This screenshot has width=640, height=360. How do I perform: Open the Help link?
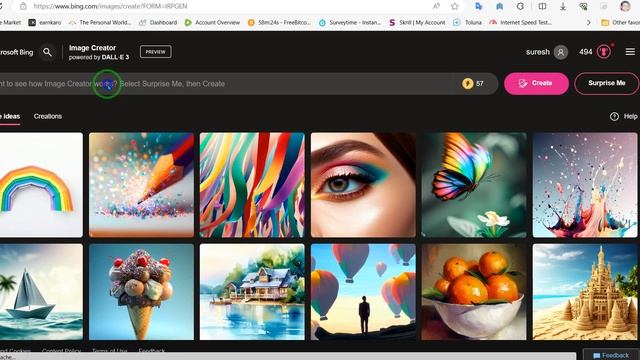pos(630,116)
